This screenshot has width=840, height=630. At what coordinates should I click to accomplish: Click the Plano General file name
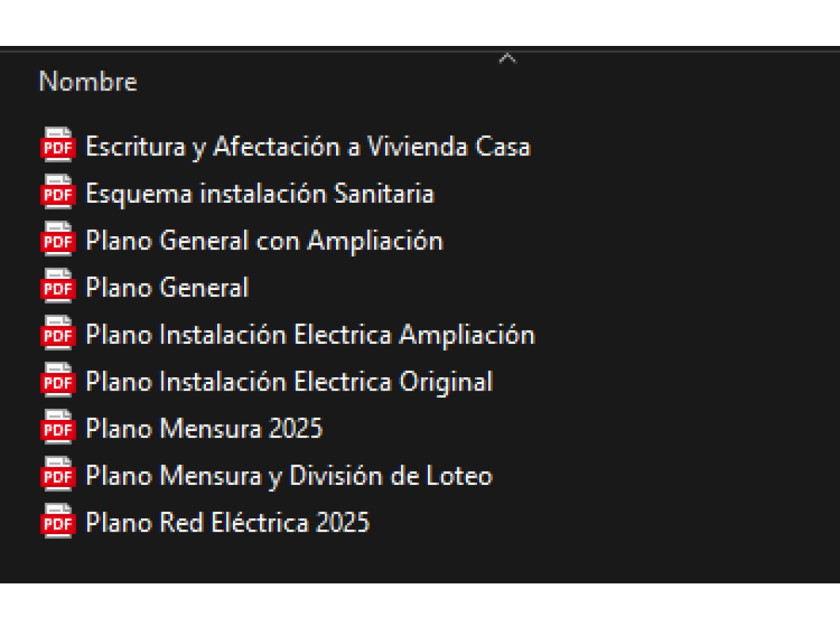[x=167, y=288]
